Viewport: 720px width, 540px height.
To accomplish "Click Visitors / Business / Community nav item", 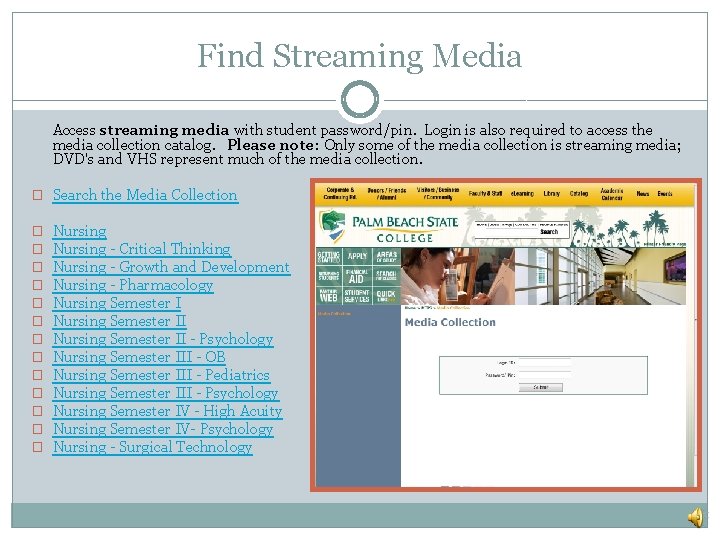I will pos(438,193).
